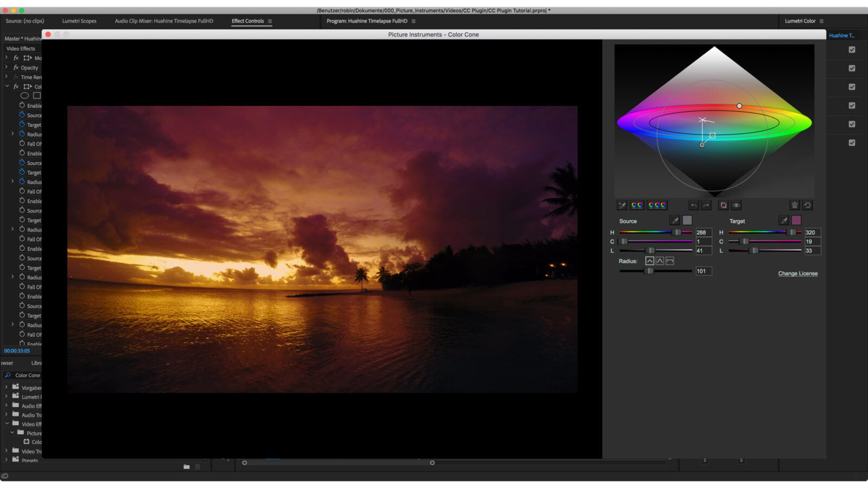Expand the Video Transitions folder

click(x=7, y=451)
